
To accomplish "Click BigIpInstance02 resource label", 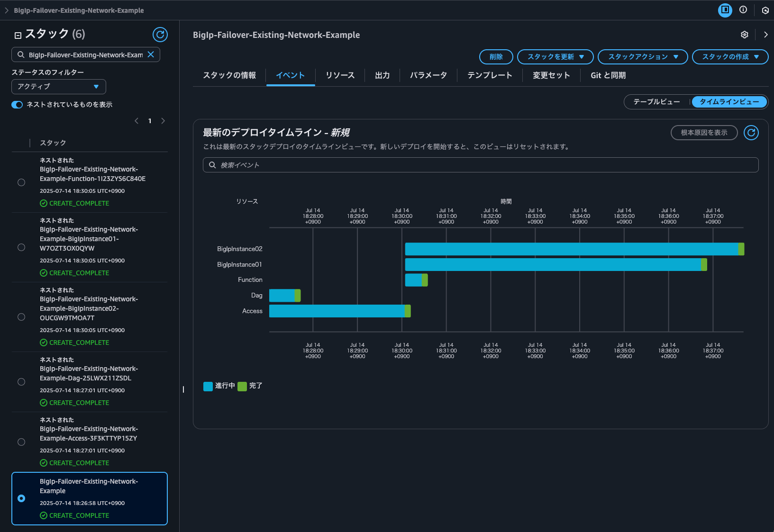I will [x=240, y=249].
